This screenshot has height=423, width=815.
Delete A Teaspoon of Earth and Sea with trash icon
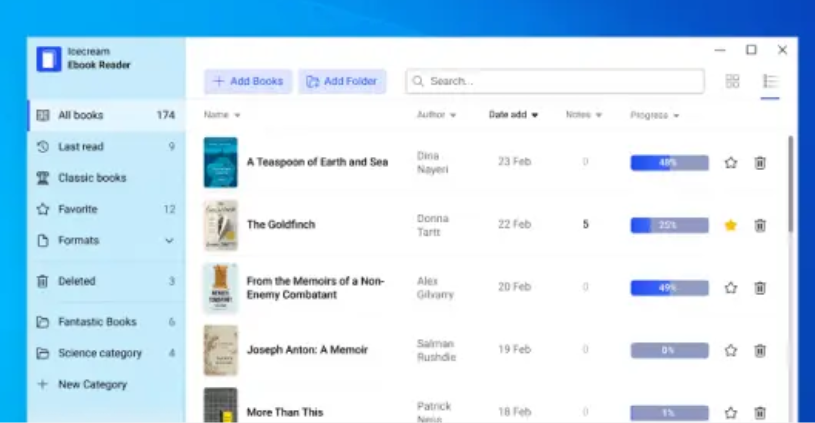pyautogui.click(x=760, y=163)
